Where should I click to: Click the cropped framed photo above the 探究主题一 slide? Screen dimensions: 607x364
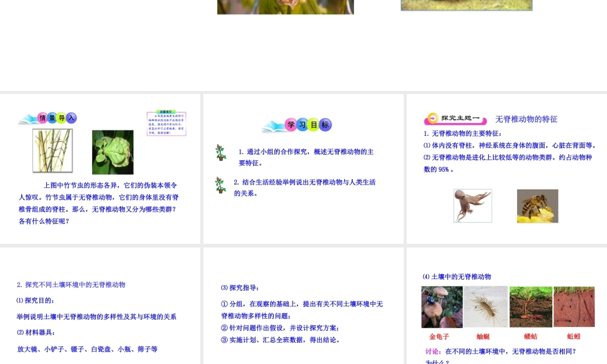tap(466, 5)
